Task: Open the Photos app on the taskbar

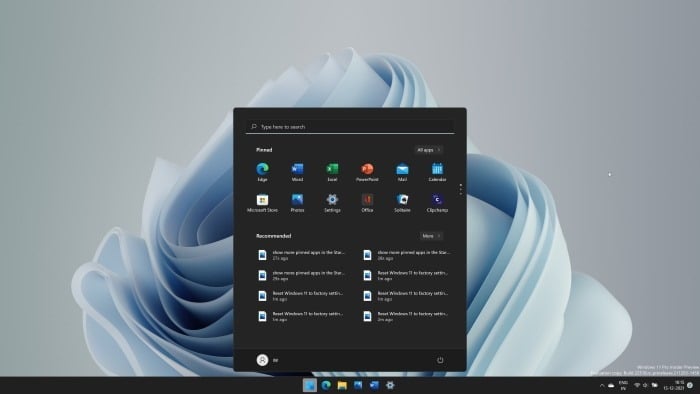Action: pyautogui.click(x=358, y=385)
